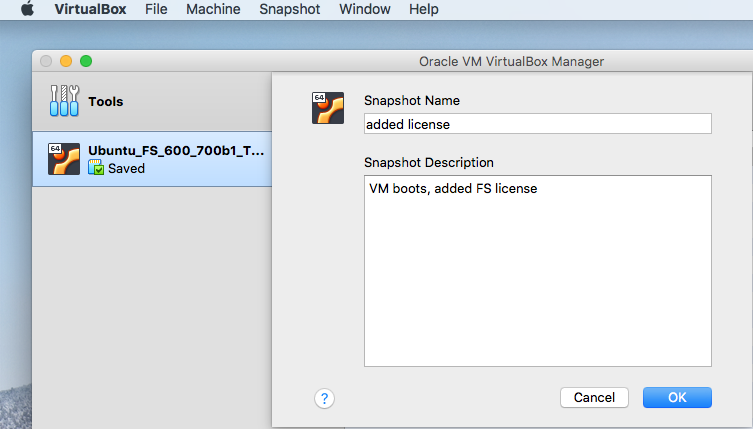Select the Tools label in sidebar
Image resolution: width=753 pixels, height=429 pixels.
[x=106, y=102]
